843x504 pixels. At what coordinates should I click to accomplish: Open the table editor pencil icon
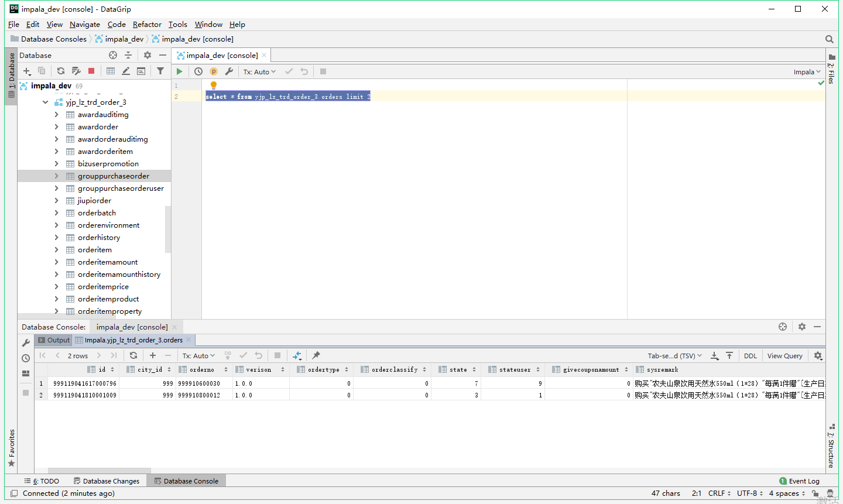pyautogui.click(x=125, y=71)
